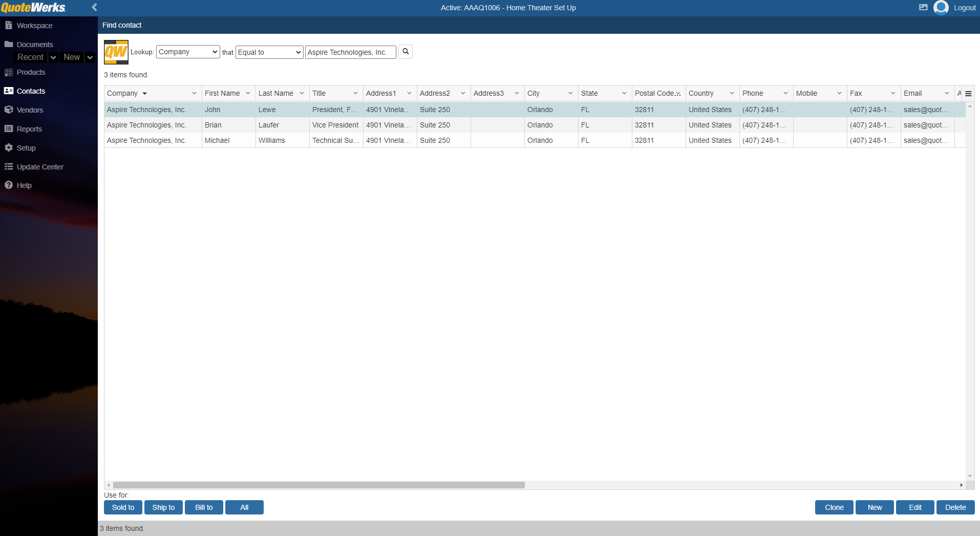Open the Equal to operator dropdown
Screen dimensions: 980x536
tap(269, 52)
